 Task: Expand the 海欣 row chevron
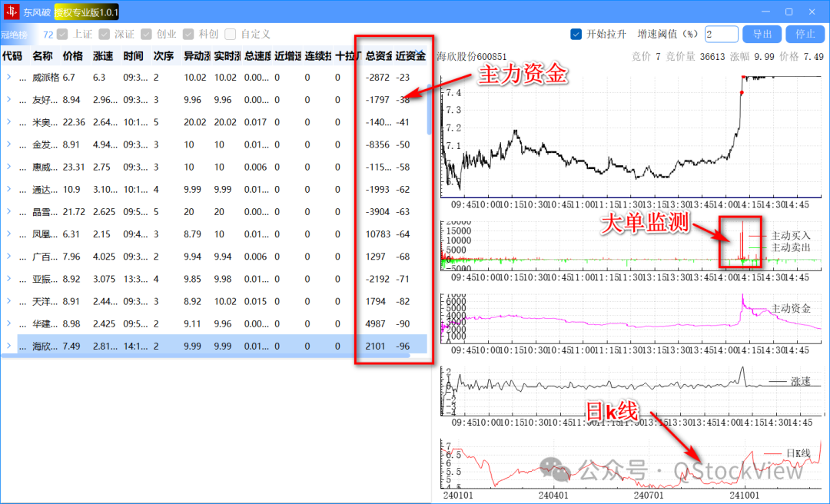tap(8, 346)
